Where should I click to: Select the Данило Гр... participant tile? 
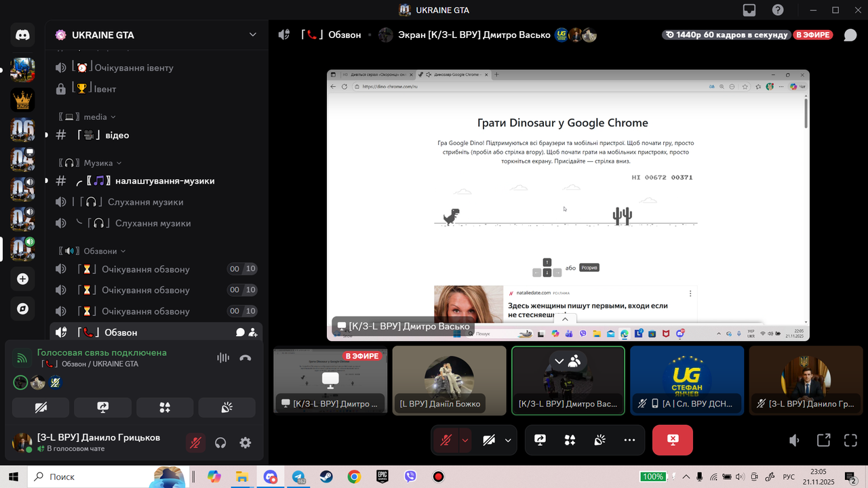[806, 380]
